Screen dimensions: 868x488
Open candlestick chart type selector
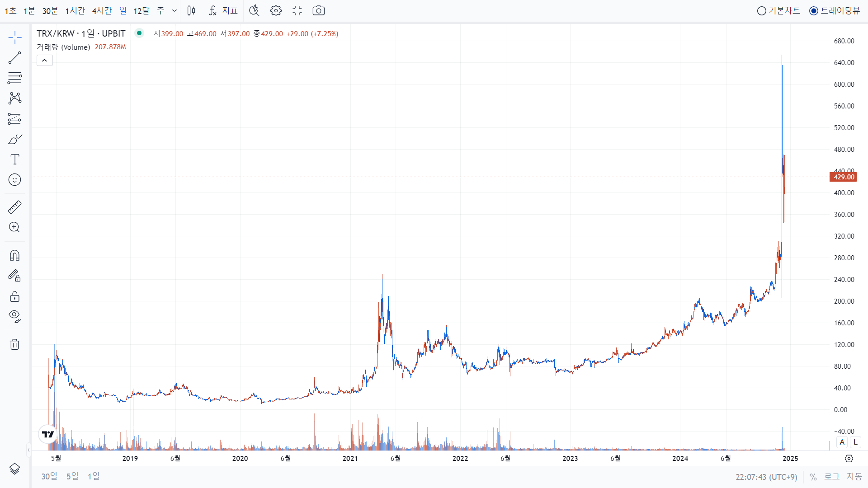191,11
